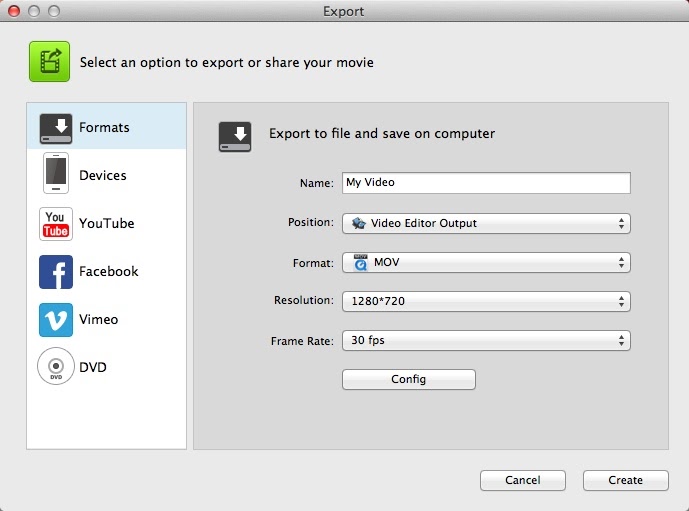The width and height of the screenshot is (689, 511).
Task: Open the Resolution dropdown showing 1280*720
Action: coord(486,301)
